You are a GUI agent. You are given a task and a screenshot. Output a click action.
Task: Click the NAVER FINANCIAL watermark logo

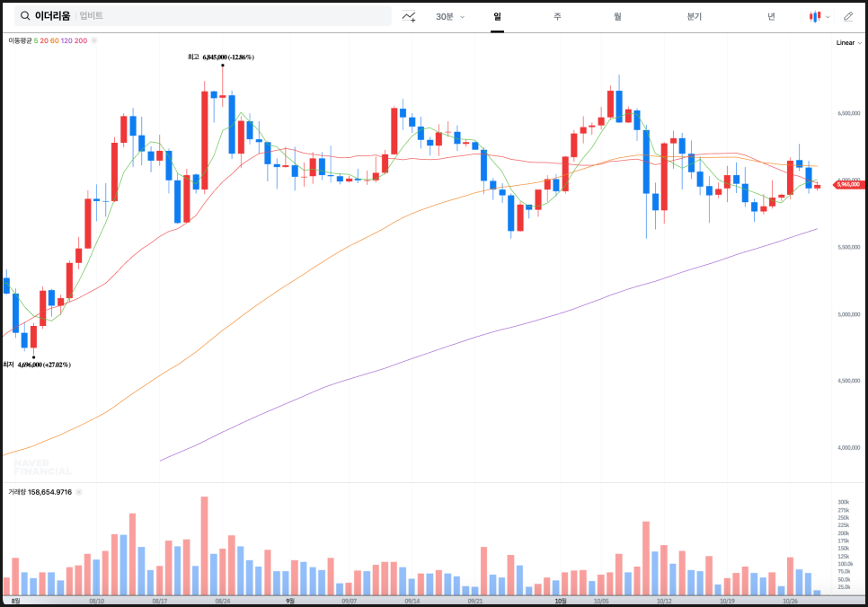pos(43,467)
